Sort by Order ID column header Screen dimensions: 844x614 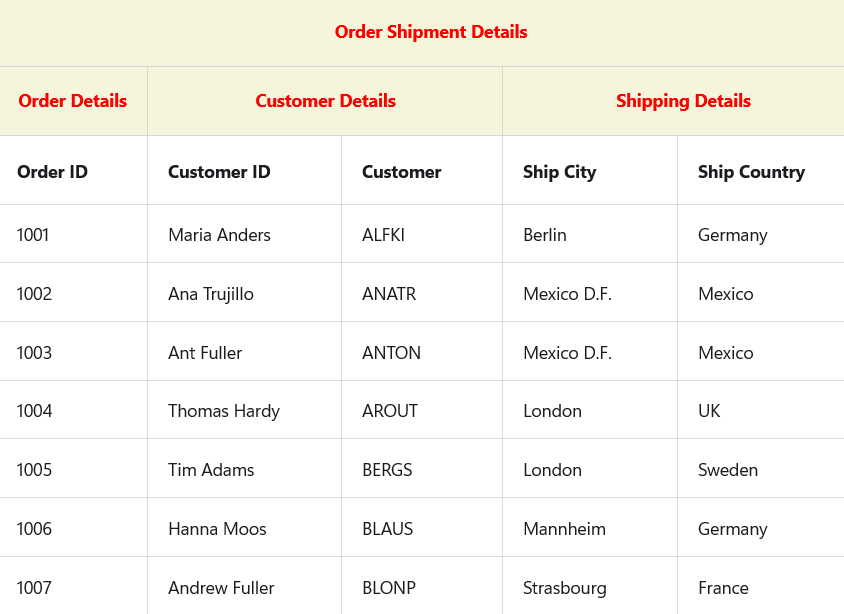(x=53, y=172)
